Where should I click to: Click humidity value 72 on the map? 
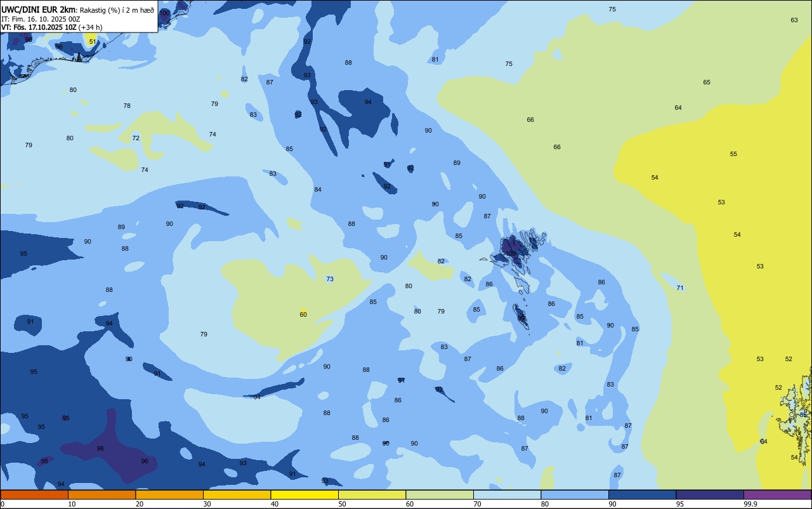[x=136, y=138]
